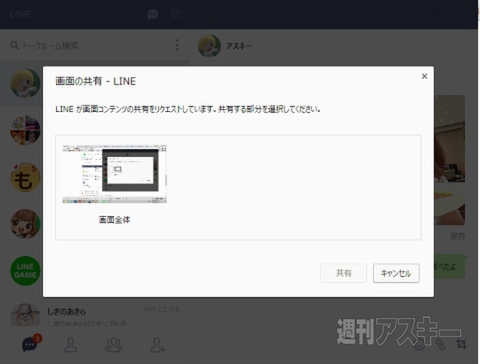The width and height of the screenshot is (480, 364).
Task: Click the magnifier search icon
Action: point(14,45)
